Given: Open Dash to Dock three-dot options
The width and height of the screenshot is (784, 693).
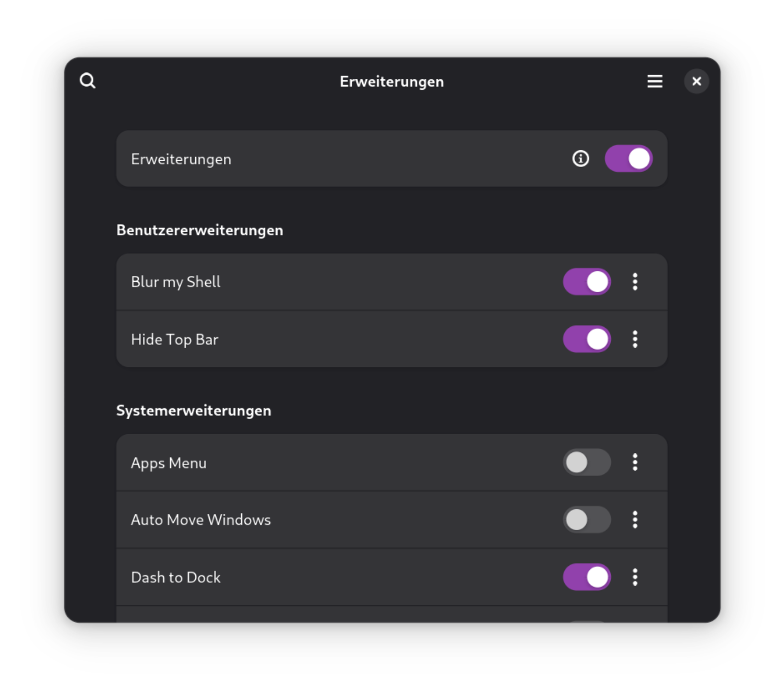Looking at the screenshot, I should tap(635, 577).
